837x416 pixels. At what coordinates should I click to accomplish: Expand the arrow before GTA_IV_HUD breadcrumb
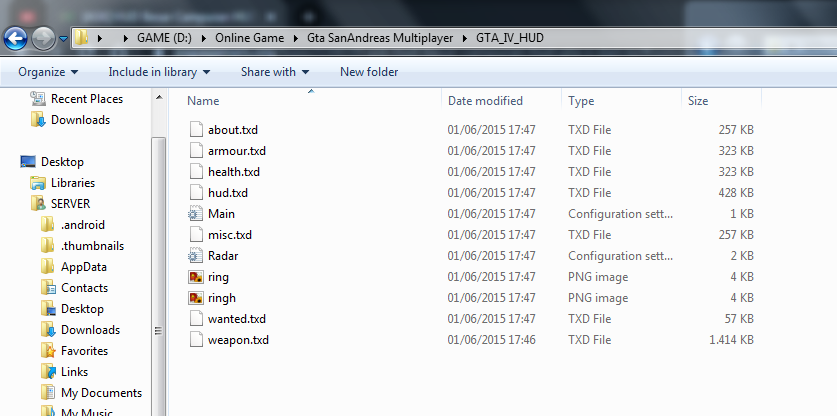(464, 38)
